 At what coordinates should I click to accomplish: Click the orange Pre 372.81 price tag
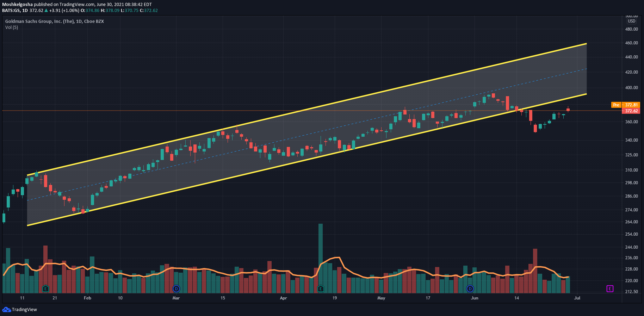point(625,105)
